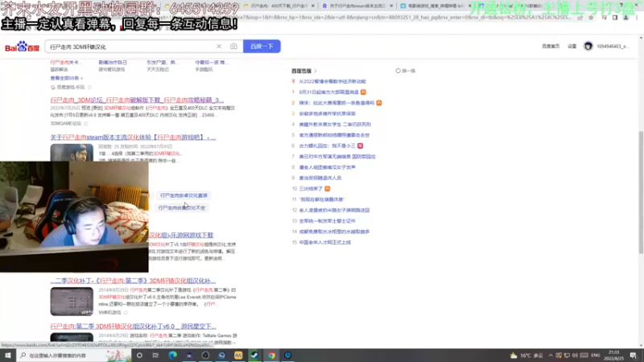Click the 行尸走肉合集汉化不全 suggestion chip
644x362 pixels.
pyautogui.click(x=182, y=208)
